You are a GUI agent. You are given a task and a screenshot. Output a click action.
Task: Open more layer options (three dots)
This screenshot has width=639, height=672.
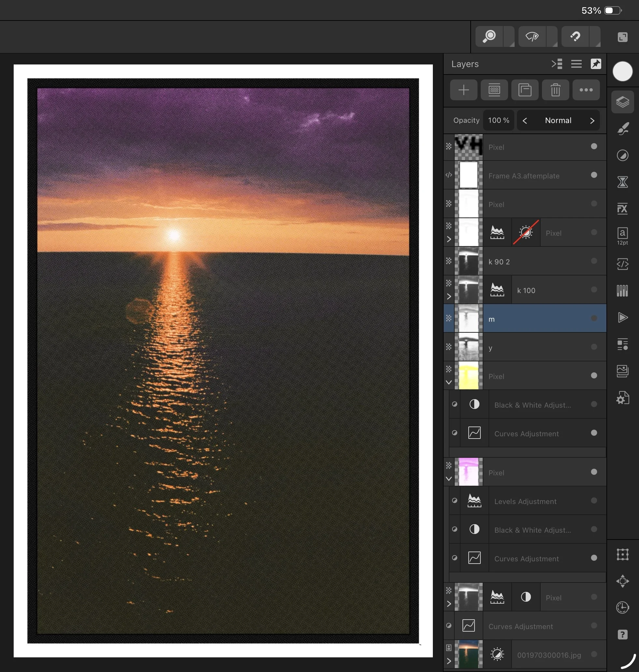(586, 90)
